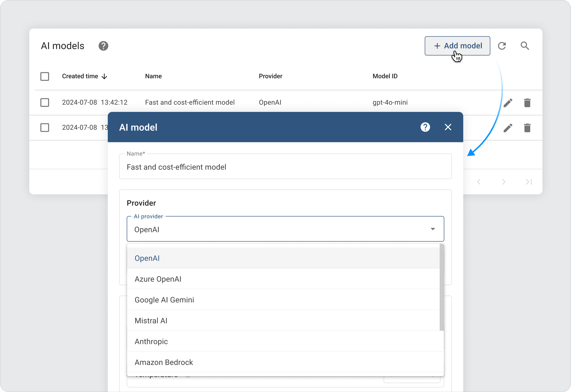Click trash icon on second model row
The image size is (571, 392).
click(x=527, y=128)
